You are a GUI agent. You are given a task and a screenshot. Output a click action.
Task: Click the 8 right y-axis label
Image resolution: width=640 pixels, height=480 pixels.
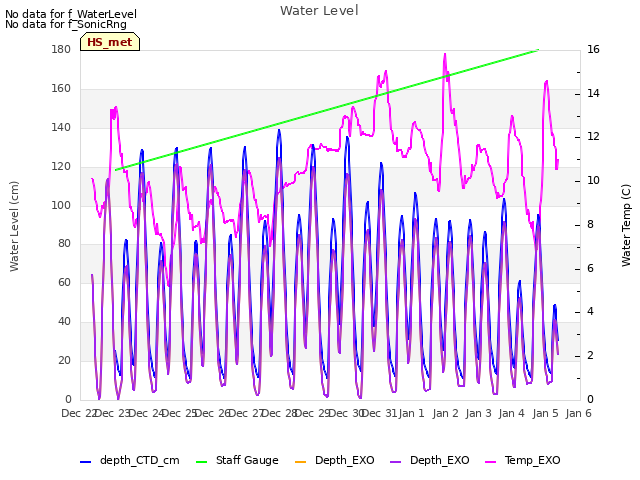590,224
